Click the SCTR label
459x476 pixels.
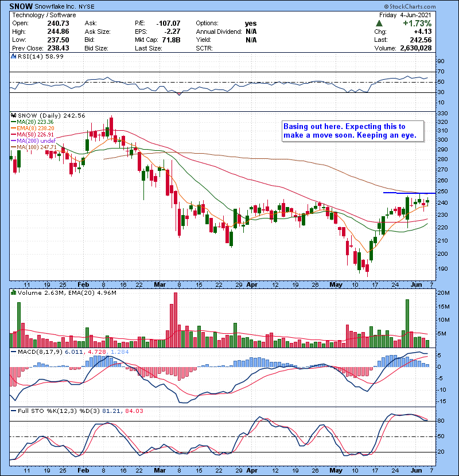[x=204, y=48]
